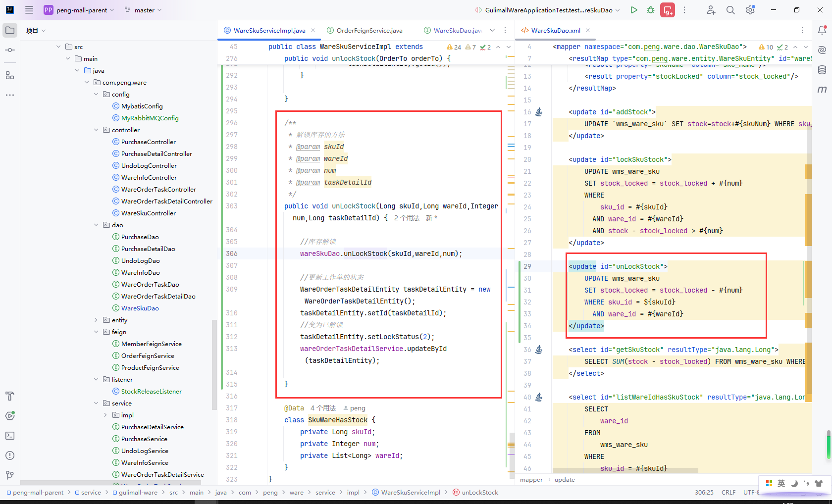Open the Commit tool window
The width and height of the screenshot is (832, 504).
[x=10, y=50]
